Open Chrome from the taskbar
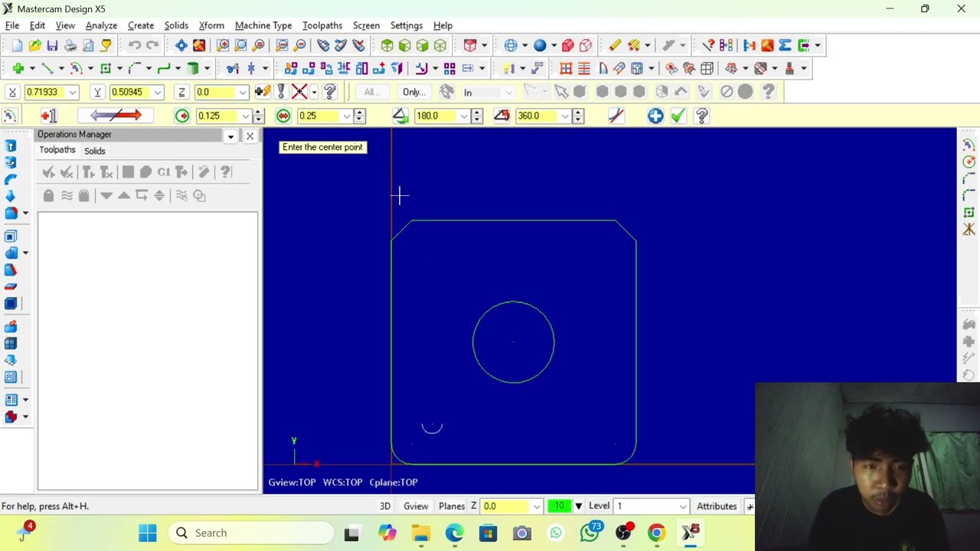The width and height of the screenshot is (980, 551). [657, 533]
